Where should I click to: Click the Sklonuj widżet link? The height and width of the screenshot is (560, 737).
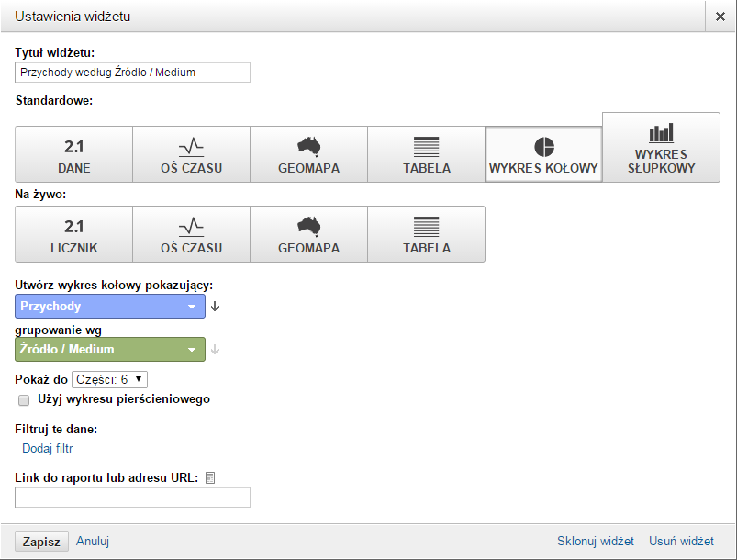pos(596,542)
